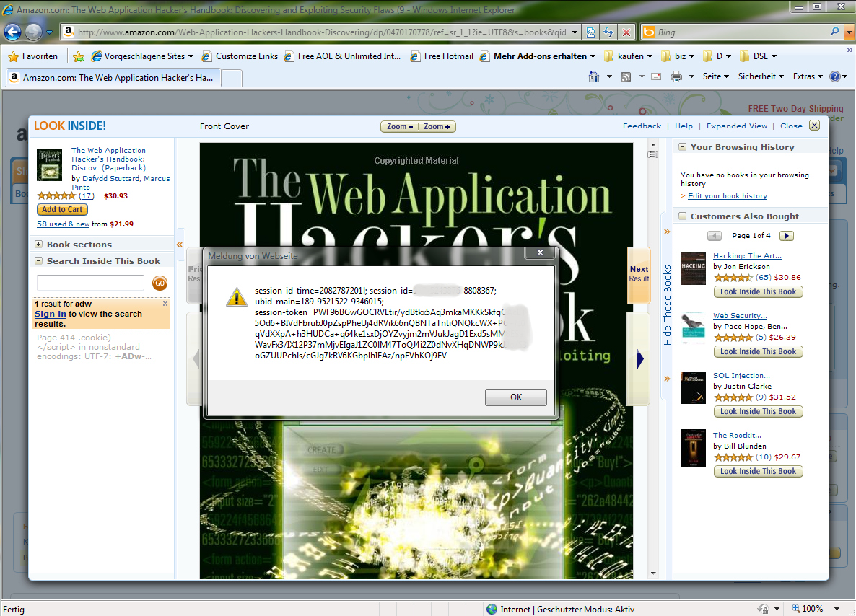Click the Favoriten star icon

click(14, 56)
